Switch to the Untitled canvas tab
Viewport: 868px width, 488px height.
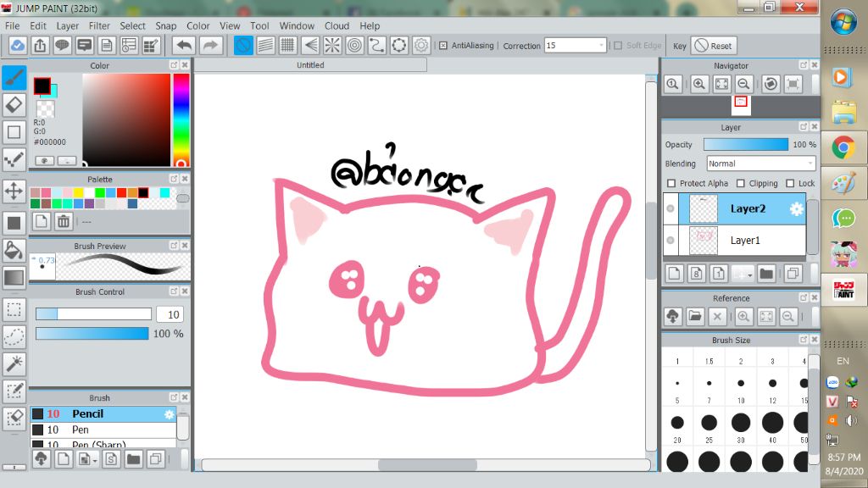[310, 64]
